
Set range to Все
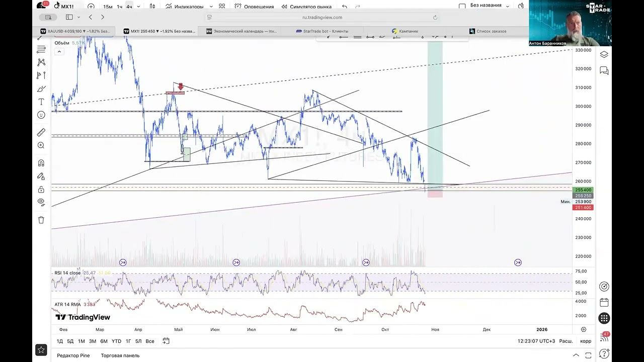[x=150, y=341]
